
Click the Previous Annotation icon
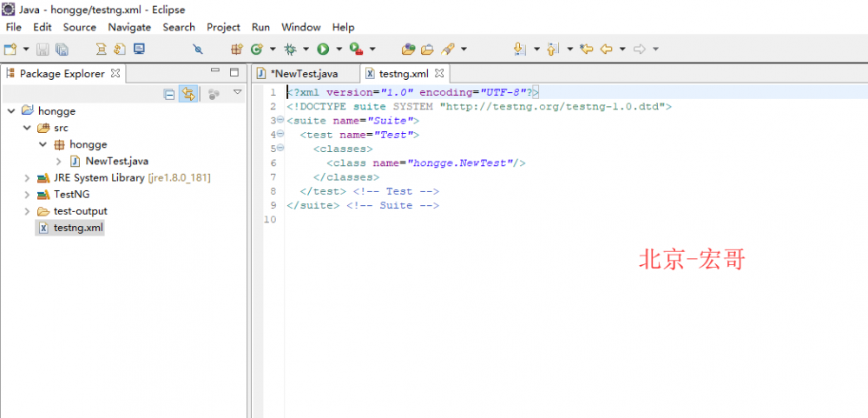(552, 50)
